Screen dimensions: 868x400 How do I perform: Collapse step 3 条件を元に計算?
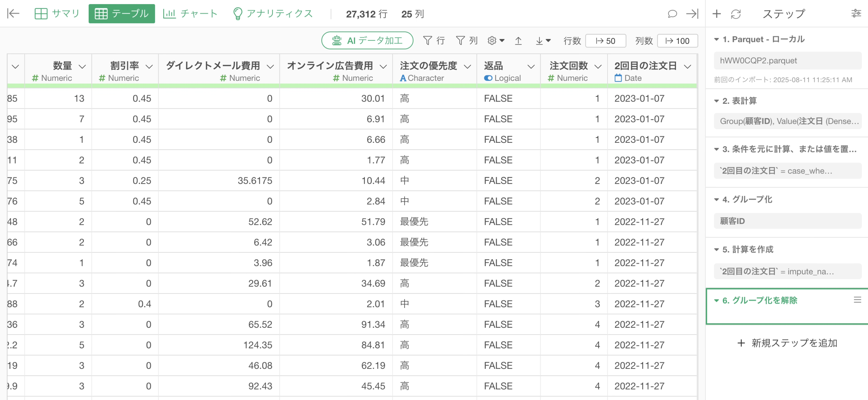coord(716,149)
